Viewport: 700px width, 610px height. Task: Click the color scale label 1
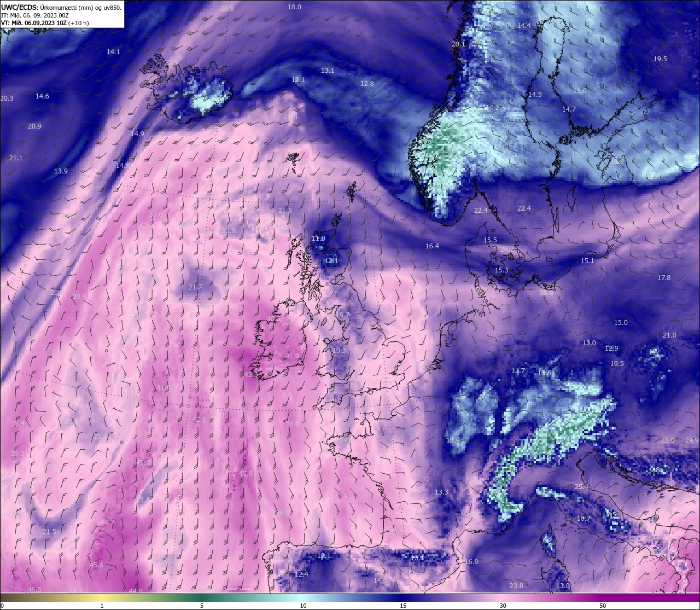[x=102, y=606]
